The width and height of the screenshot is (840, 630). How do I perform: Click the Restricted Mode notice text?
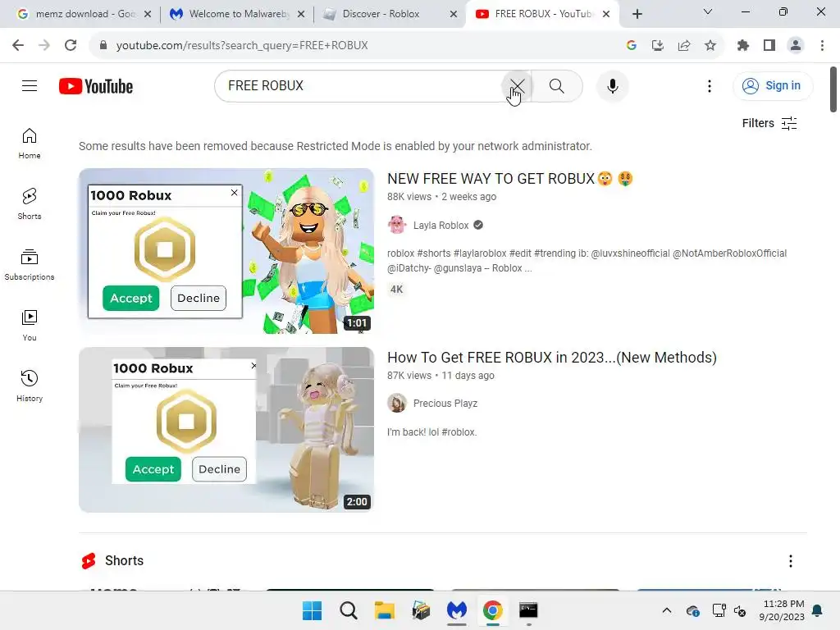336,146
